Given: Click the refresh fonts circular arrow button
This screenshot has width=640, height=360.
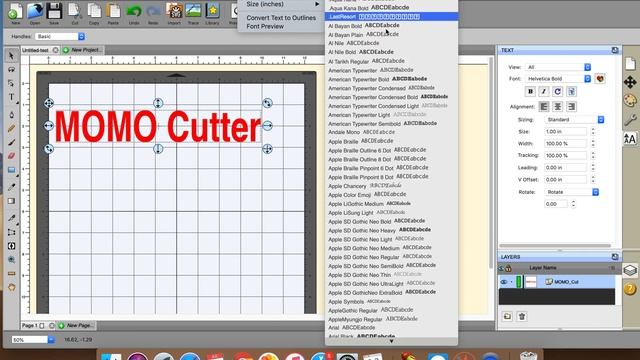Looking at the screenshot, I should 558,91.
